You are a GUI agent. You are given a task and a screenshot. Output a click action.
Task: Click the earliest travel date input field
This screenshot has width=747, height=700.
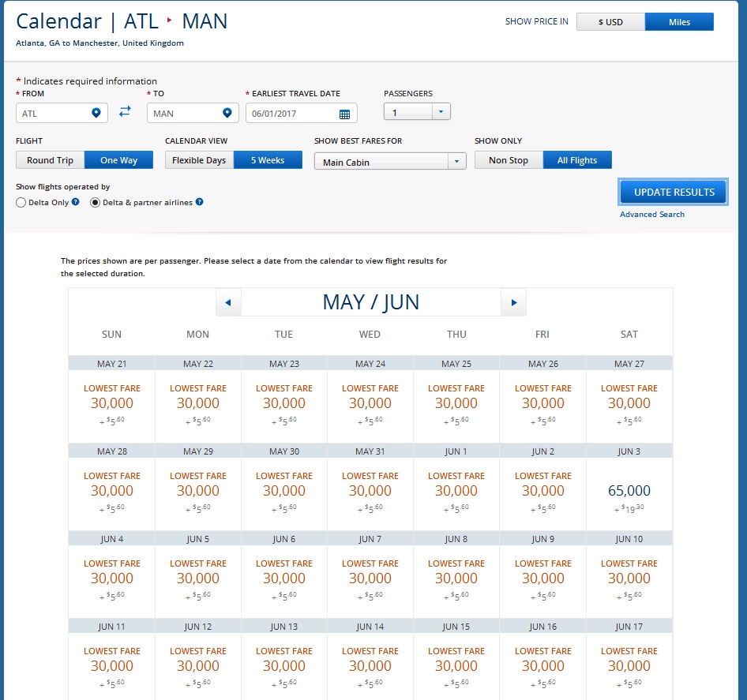292,114
